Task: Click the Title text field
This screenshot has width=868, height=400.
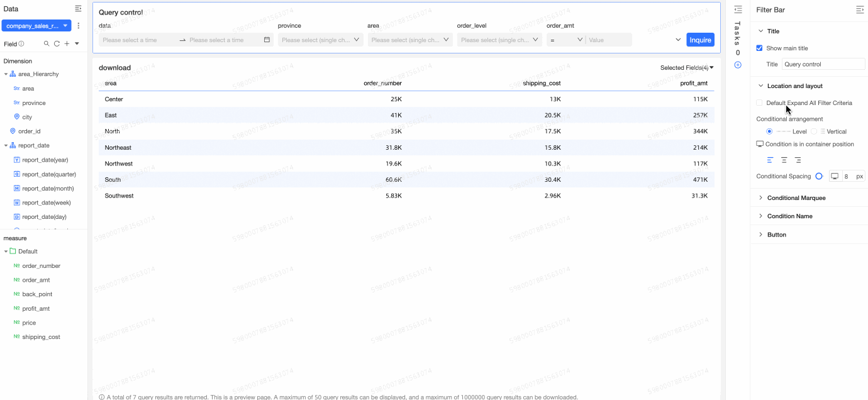Action: [x=823, y=64]
